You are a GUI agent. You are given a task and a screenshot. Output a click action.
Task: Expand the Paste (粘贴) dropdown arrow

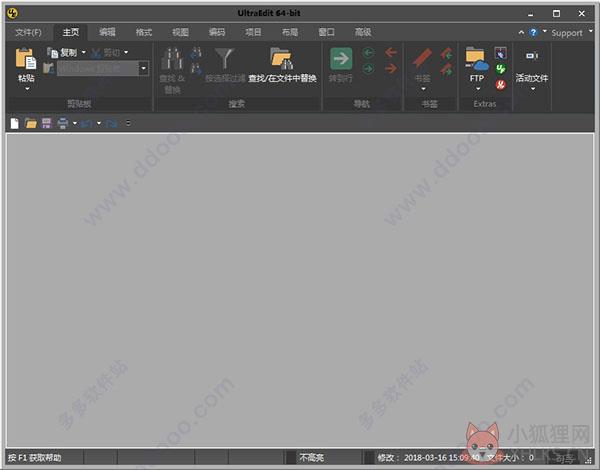[27, 89]
